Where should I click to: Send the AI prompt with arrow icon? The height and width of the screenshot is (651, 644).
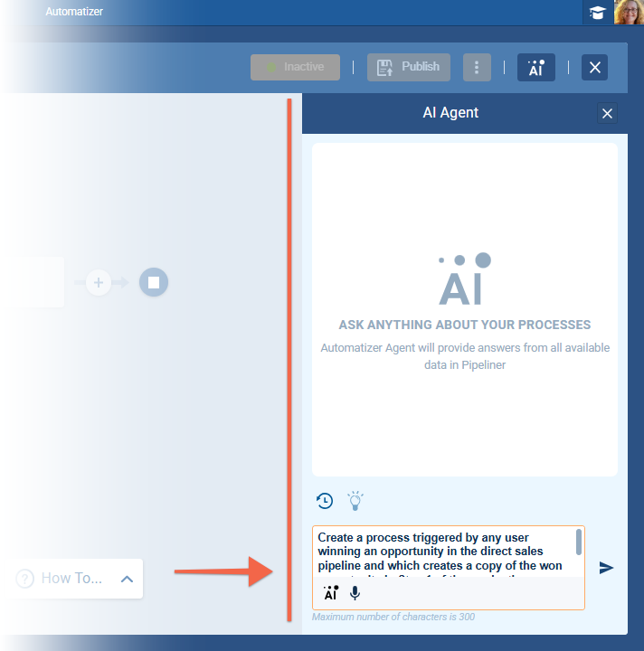pyautogui.click(x=606, y=568)
